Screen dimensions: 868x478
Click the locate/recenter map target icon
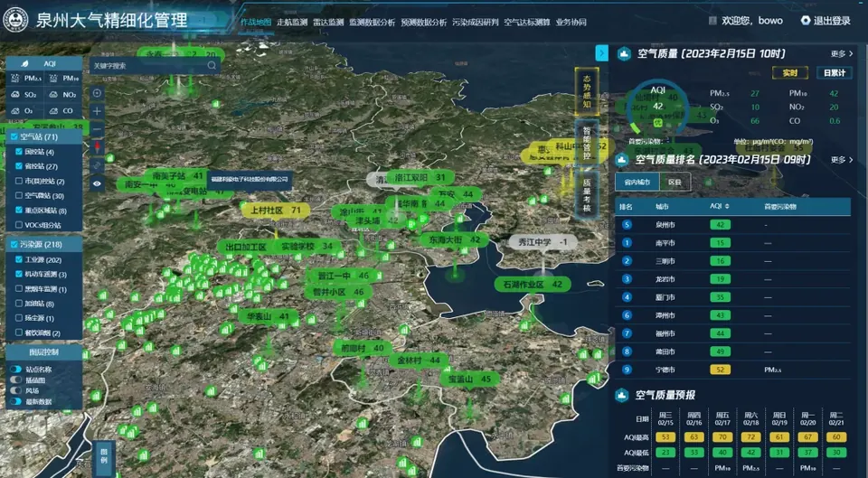98,93
